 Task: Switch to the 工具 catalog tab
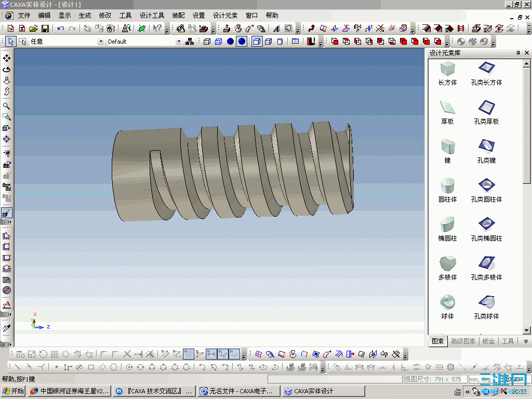[508, 341]
